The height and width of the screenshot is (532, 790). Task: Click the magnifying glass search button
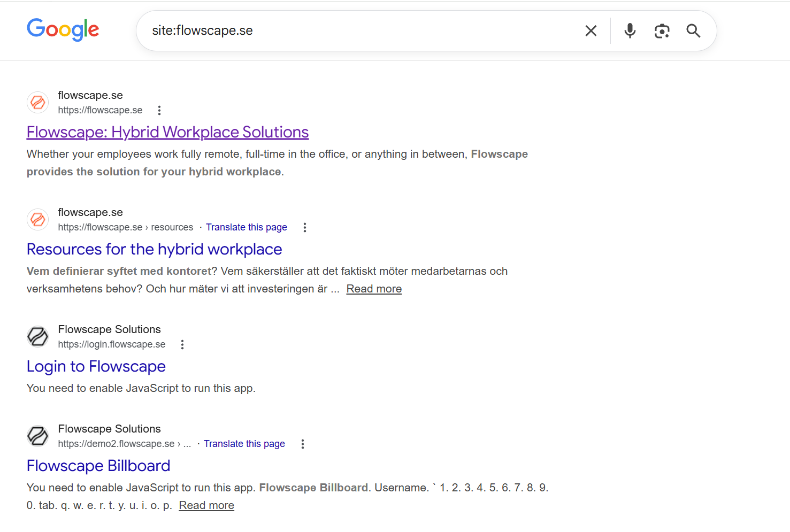pyautogui.click(x=693, y=31)
